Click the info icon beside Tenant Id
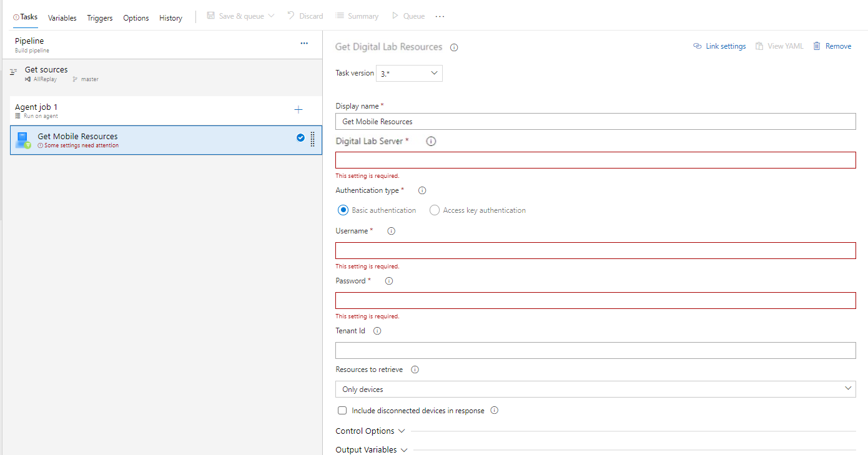 coord(377,331)
